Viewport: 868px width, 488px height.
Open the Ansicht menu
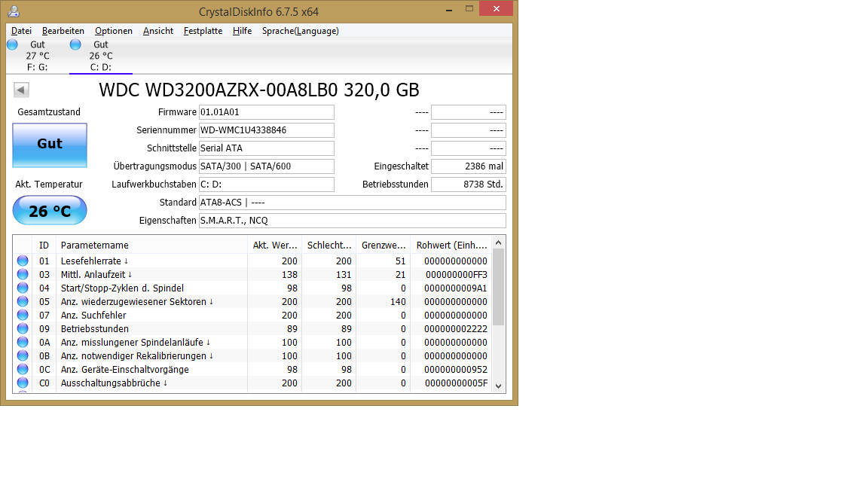pos(158,31)
